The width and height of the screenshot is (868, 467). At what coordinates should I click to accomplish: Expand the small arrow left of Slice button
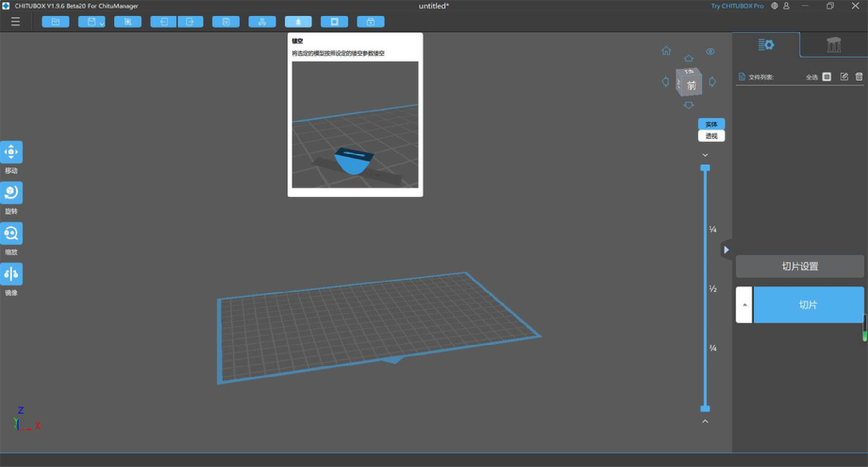pos(745,305)
